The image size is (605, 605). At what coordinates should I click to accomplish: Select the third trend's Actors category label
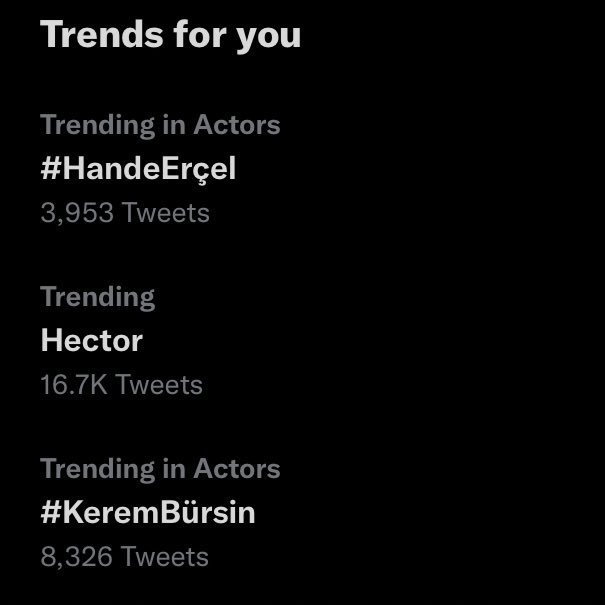[160, 469]
